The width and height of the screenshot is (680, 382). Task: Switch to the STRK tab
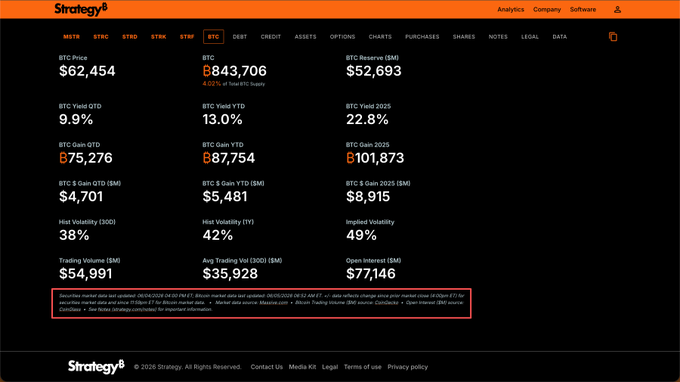[x=158, y=37]
